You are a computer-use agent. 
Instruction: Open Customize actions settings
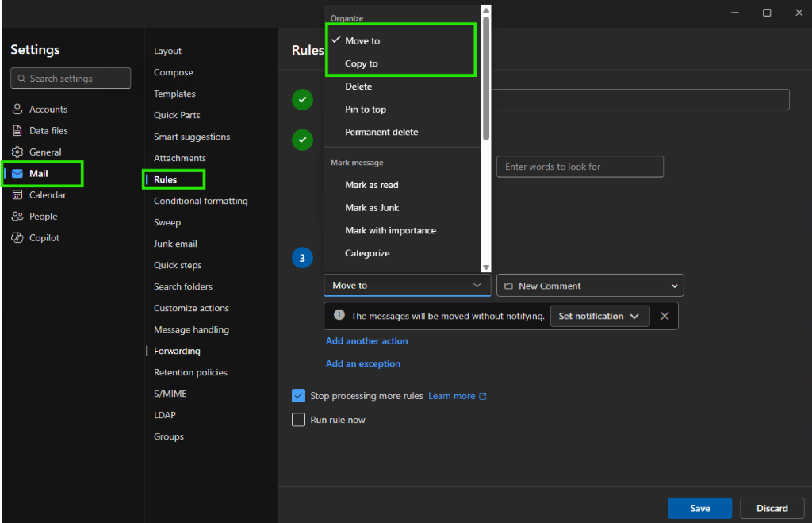click(191, 308)
